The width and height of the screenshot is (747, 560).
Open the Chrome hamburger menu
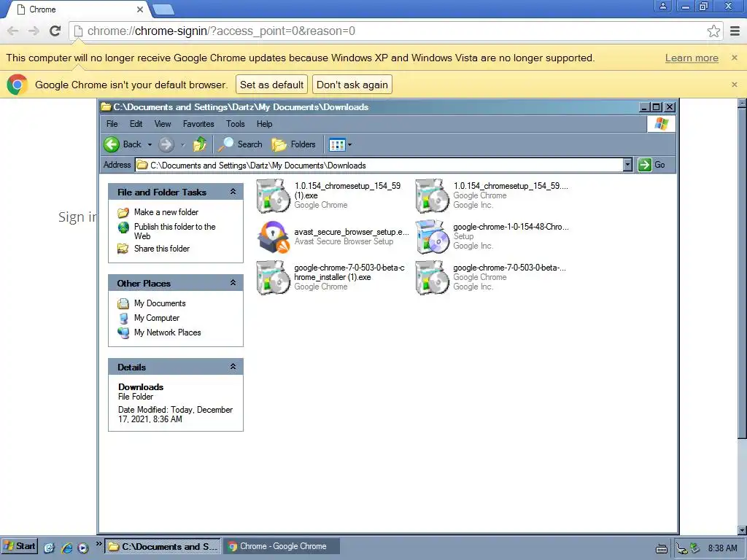735,31
